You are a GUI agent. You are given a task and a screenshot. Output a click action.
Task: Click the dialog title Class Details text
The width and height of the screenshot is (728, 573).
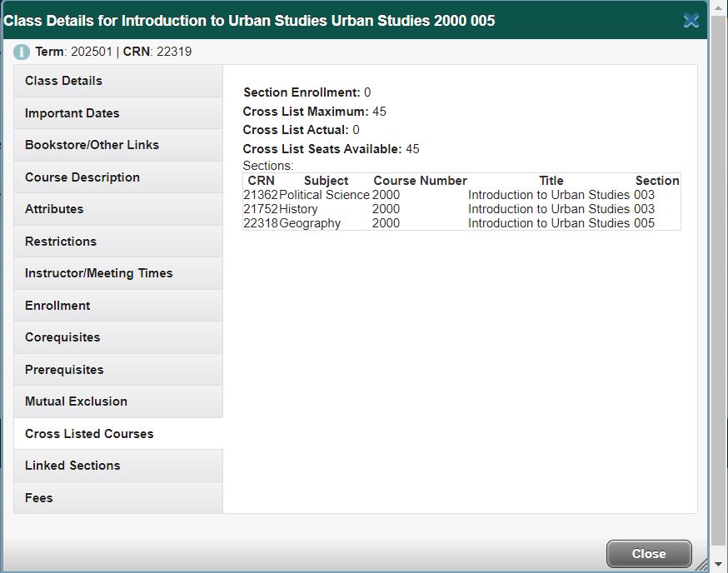point(249,21)
